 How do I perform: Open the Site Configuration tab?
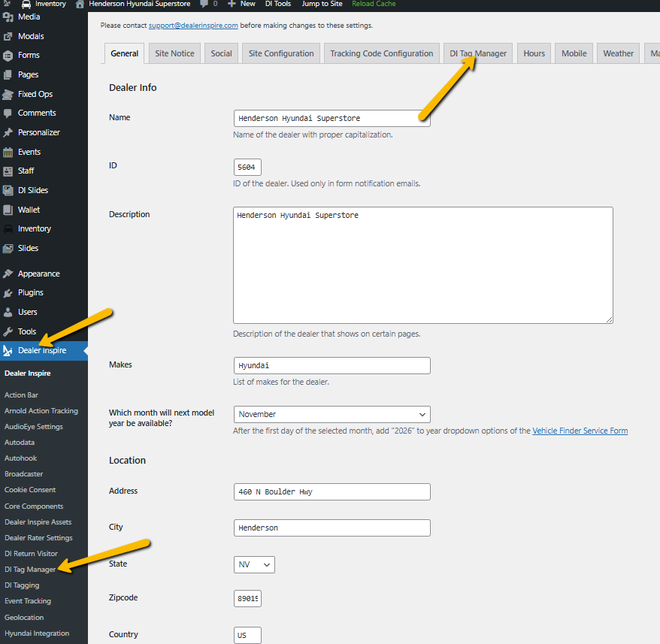tap(281, 53)
